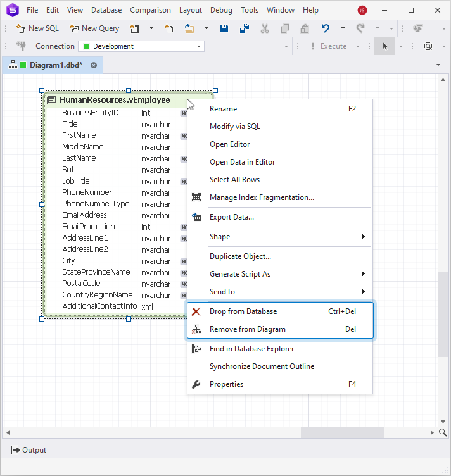Click the JS user account avatar
451x476 pixels.
click(362, 10)
